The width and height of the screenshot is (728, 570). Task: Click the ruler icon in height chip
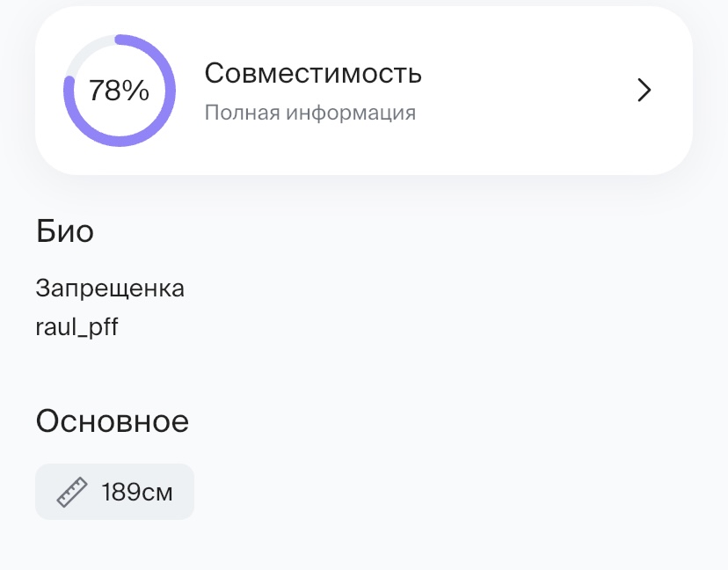coord(73,492)
